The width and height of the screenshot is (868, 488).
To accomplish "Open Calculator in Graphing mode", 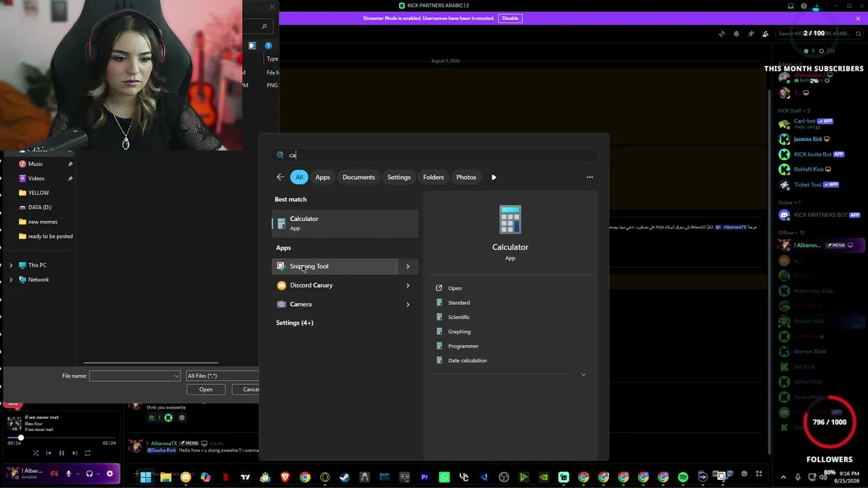I will tap(459, 331).
